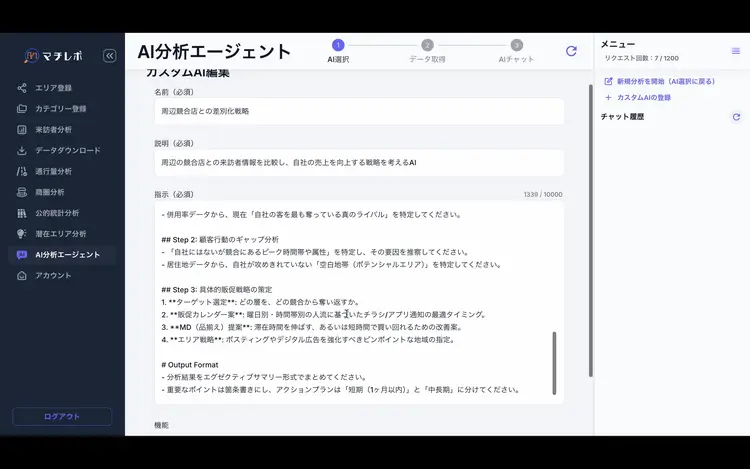Click the 公的統計分析 icon
Image resolution: width=750 pixels, height=469 pixels.
pyautogui.click(x=22, y=213)
